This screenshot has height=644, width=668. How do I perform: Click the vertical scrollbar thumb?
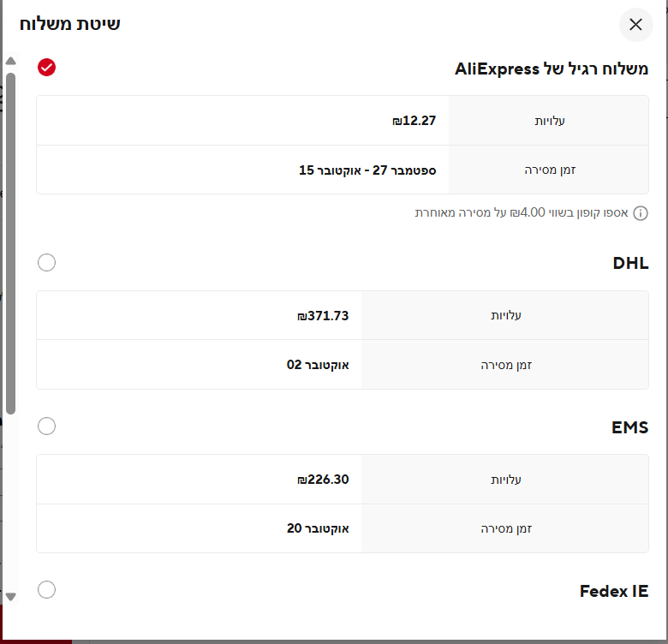pyautogui.click(x=10, y=240)
